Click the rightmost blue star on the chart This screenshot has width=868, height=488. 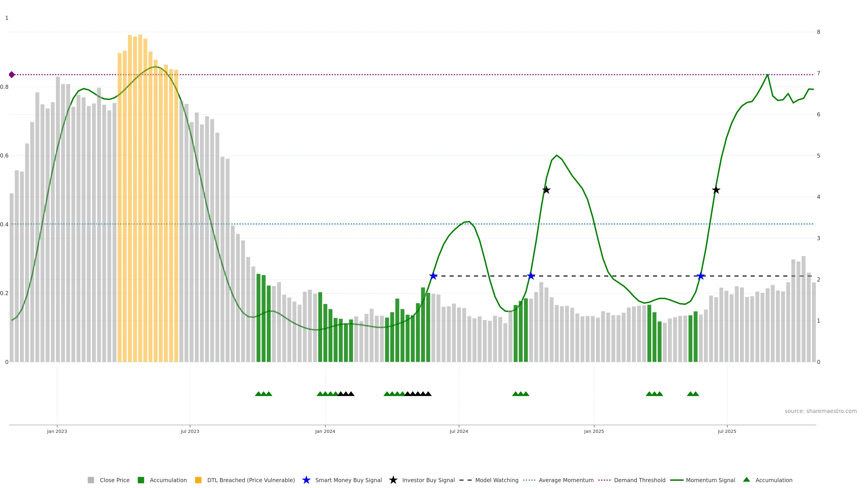click(x=701, y=276)
